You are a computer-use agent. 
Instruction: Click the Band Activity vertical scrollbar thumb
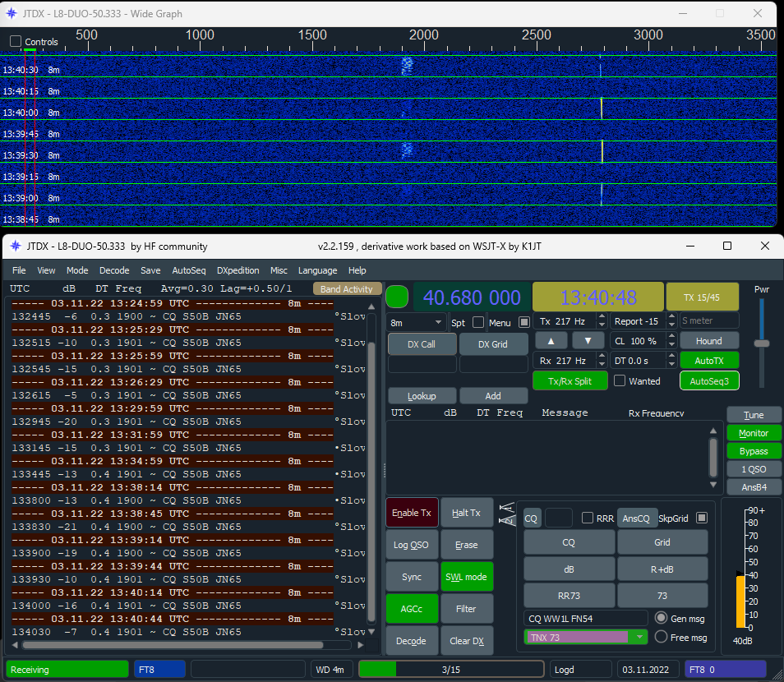(x=371, y=481)
